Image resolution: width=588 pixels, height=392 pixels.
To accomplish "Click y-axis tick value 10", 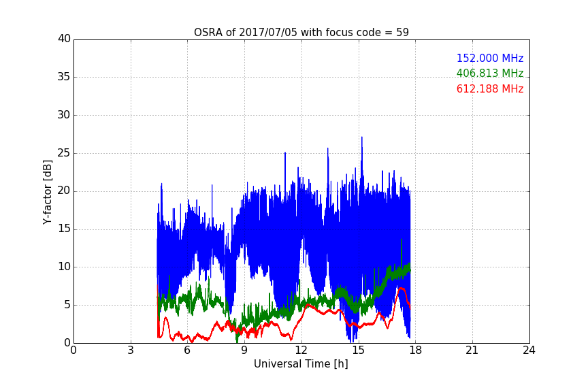I will pos(64,267).
